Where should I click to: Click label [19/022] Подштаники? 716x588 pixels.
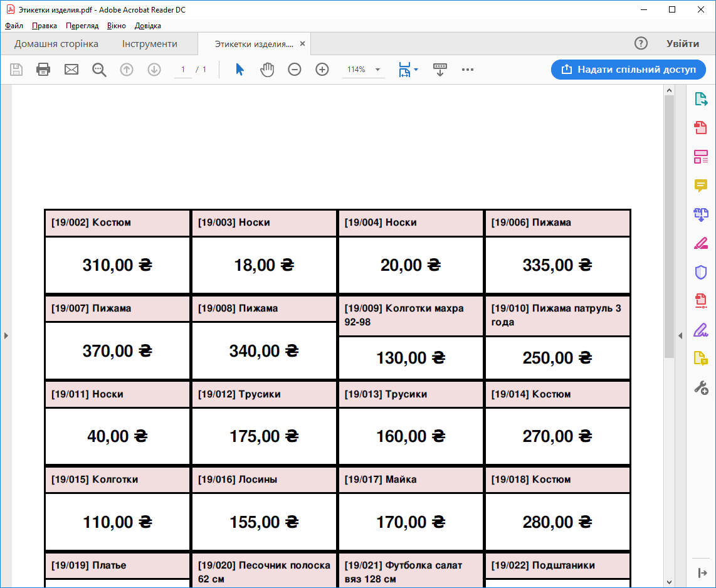pos(543,565)
